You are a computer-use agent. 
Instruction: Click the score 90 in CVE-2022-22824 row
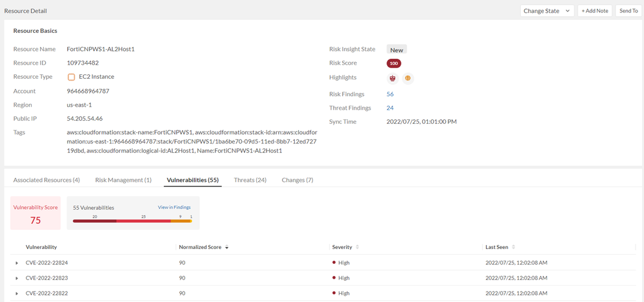183,263
